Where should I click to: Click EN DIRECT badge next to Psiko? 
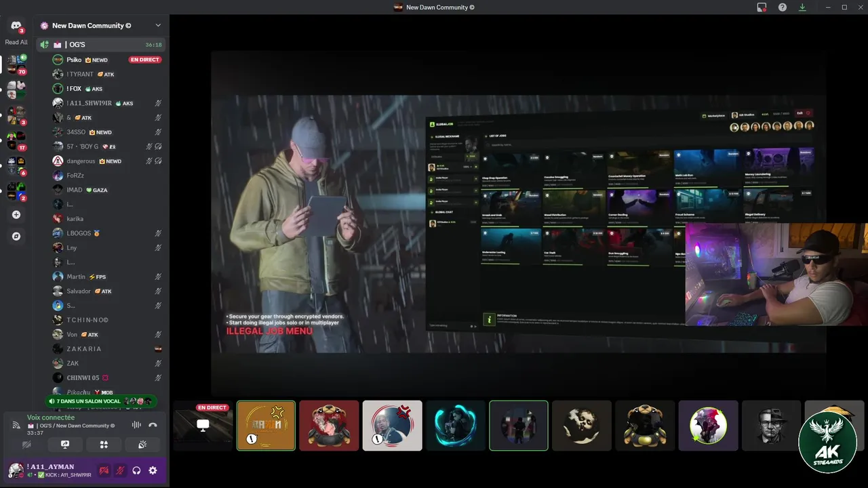point(144,60)
